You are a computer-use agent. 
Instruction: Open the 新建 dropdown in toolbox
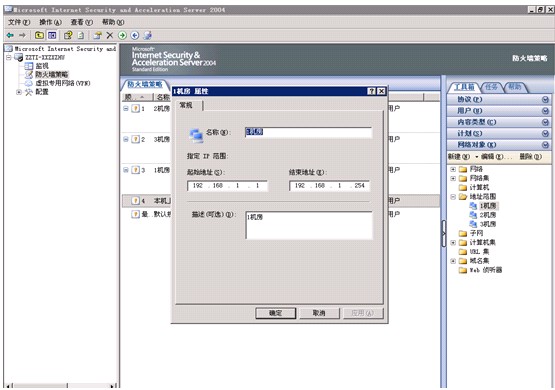click(463, 156)
